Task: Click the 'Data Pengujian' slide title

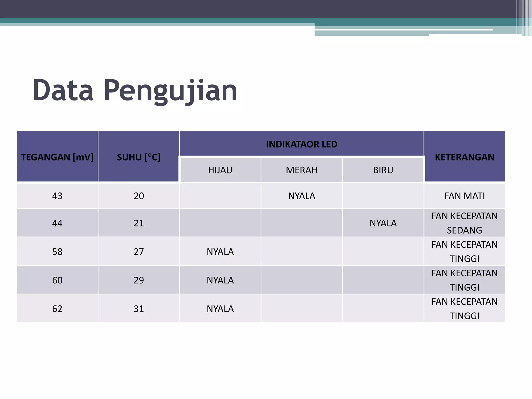Action: [135, 90]
